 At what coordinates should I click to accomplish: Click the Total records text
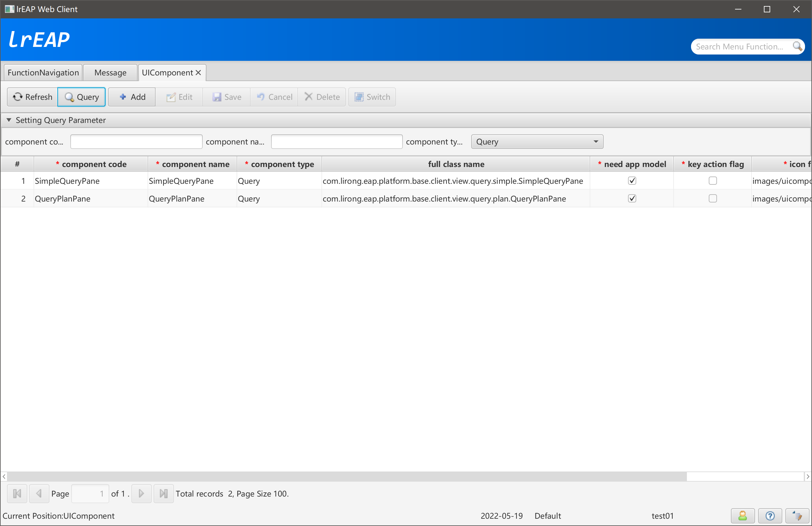[232, 494]
